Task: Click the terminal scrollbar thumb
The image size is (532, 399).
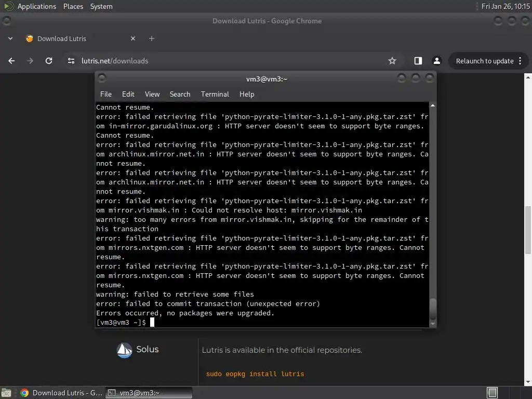Action: (x=433, y=309)
